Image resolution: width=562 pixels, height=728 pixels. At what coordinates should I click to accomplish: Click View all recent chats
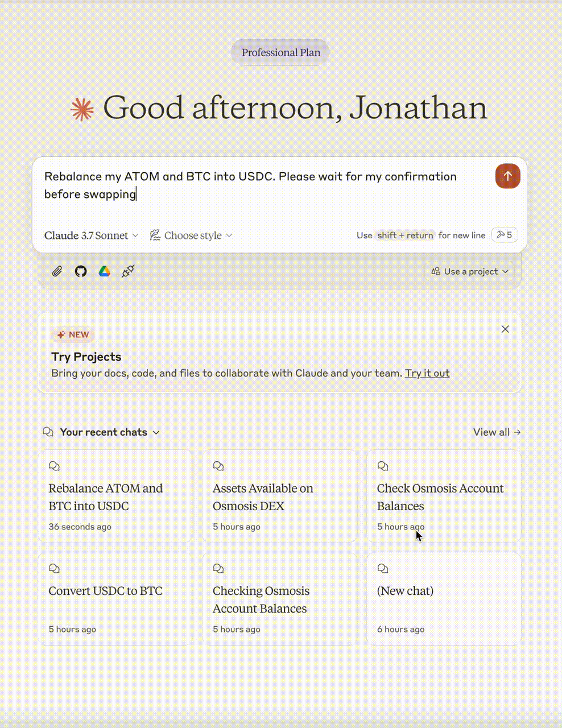[497, 432]
